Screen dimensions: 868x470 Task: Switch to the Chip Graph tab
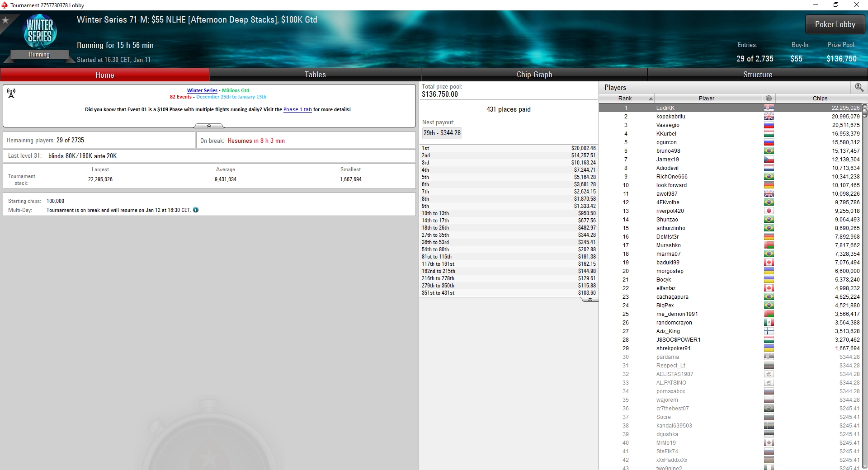[534, 75]
